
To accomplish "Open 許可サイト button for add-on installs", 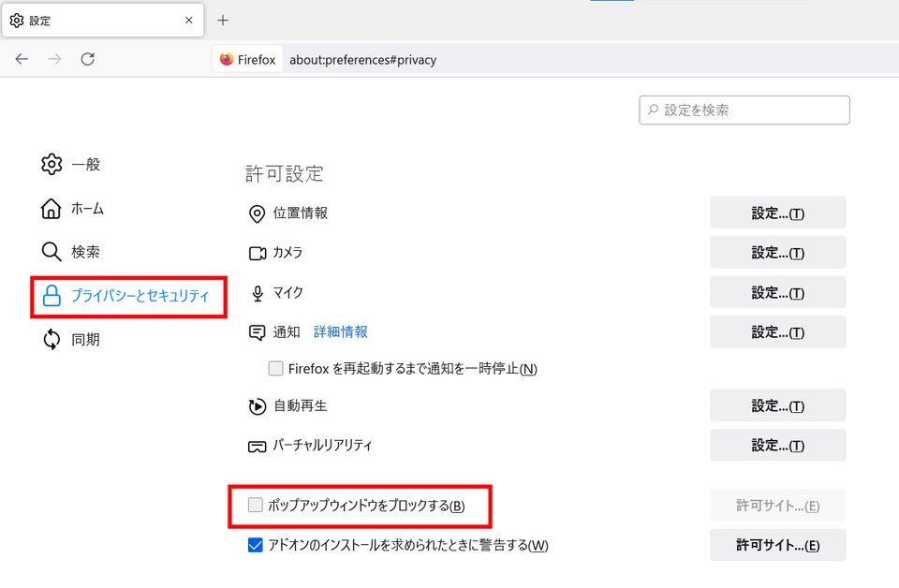I will click(x=777, y=544).
